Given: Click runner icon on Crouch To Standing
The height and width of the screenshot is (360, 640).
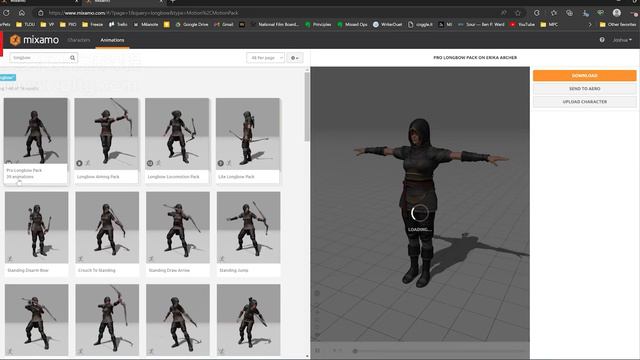Looking at the screenshot, I should [81, 259].
